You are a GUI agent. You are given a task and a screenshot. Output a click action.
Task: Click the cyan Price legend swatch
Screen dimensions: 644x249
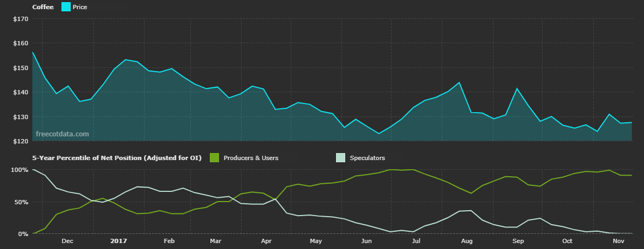65,7
